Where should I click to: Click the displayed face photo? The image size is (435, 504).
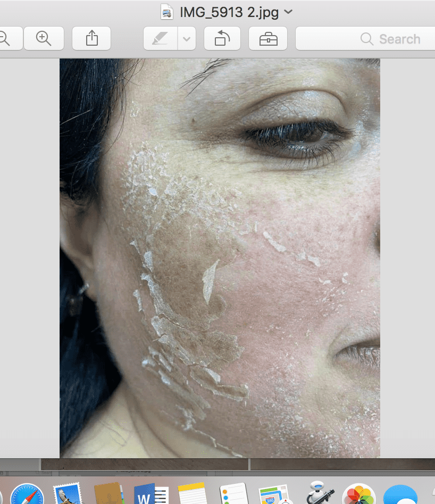point(220,258)
